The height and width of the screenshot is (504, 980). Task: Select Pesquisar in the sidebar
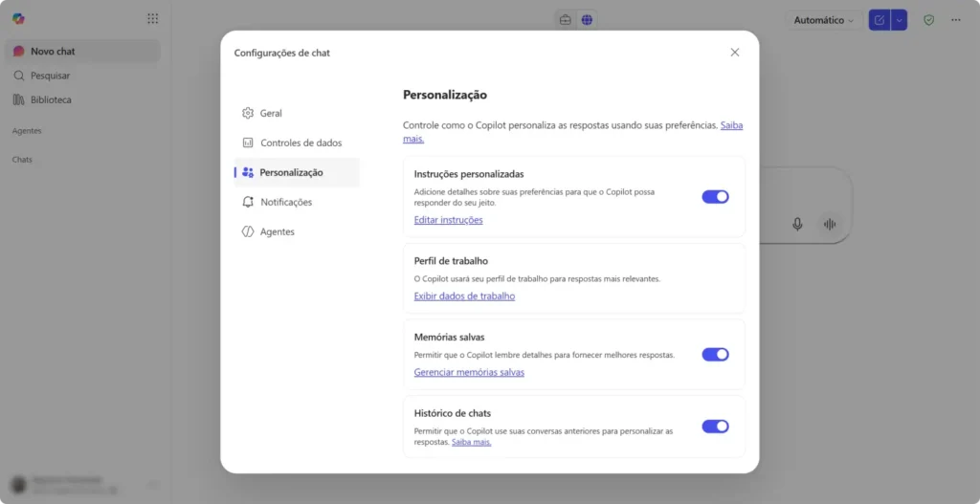[x=82, y=76]
